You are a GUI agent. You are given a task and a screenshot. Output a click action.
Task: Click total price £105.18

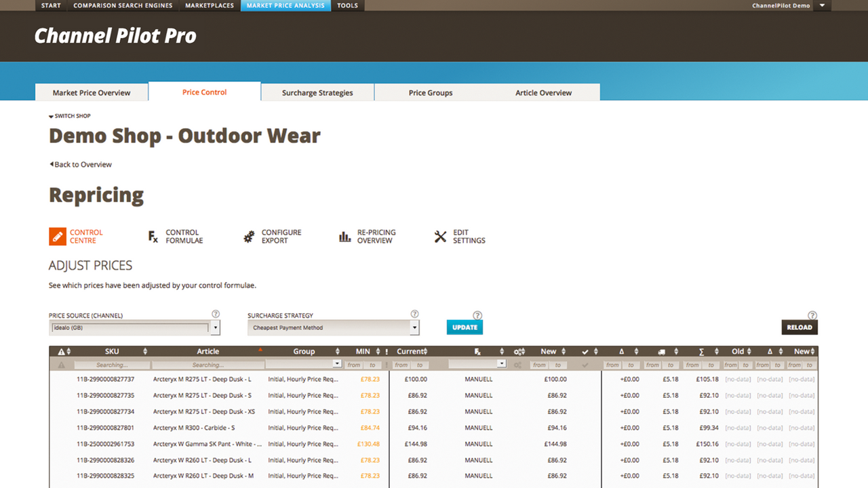(x=707, y=379)
